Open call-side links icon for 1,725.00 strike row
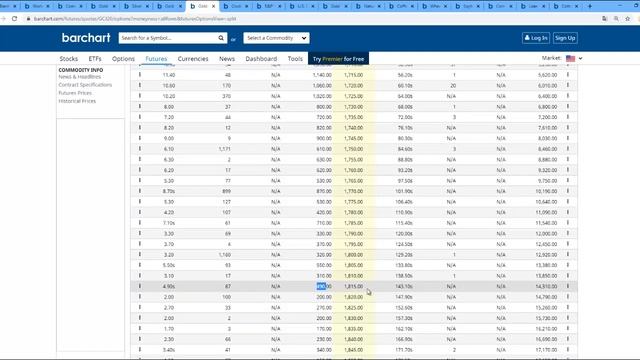Image resolution: width=640 pixels, height=360 pixels. [x=140, y=96]
